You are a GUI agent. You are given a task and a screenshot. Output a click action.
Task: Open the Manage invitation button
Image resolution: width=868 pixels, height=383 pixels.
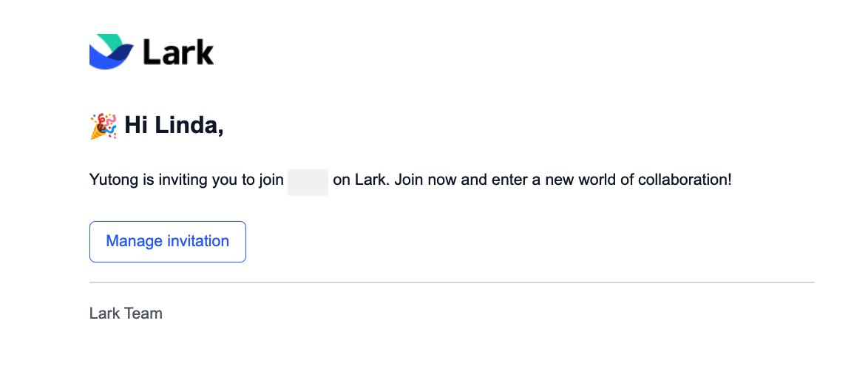coord(168,241)
